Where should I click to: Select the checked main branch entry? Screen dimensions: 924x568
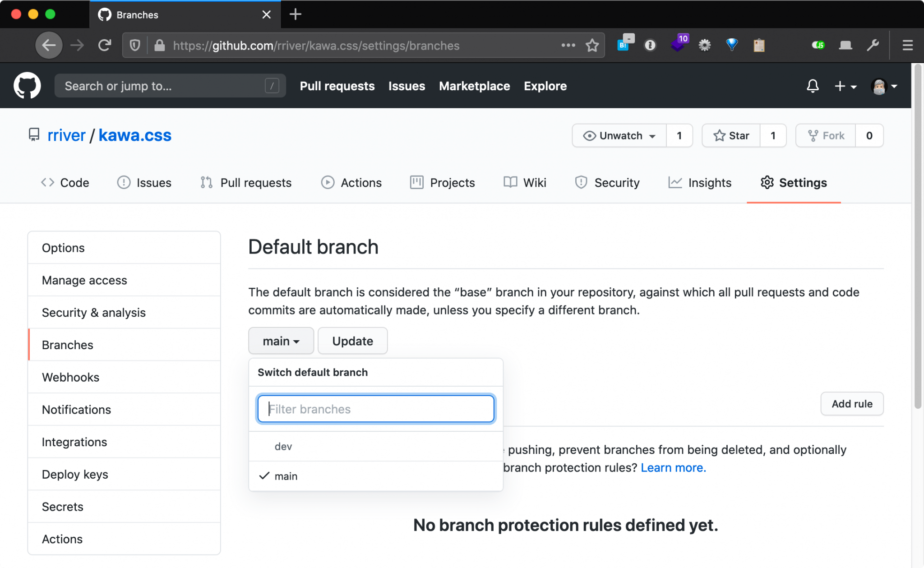286,476
